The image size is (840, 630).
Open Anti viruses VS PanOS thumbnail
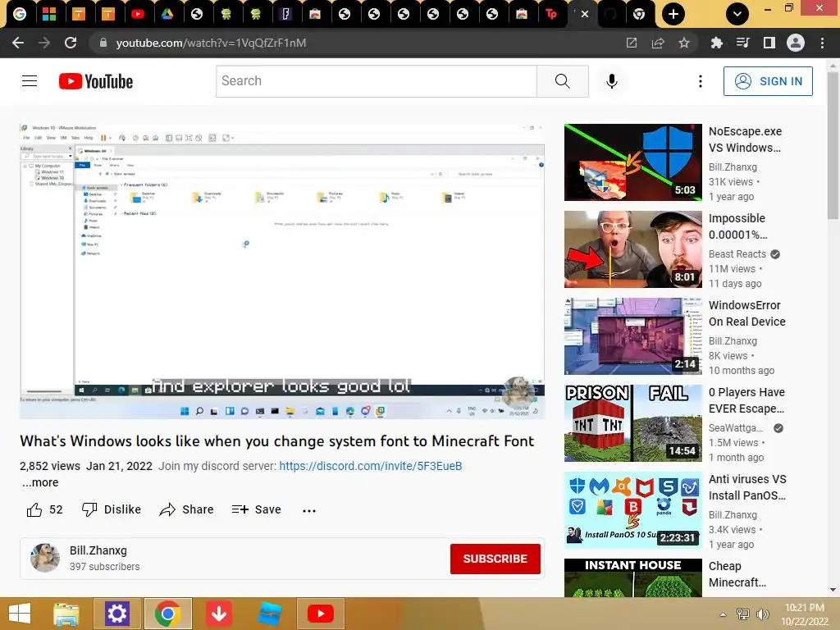pyautogui.click(x=632, y=510)
